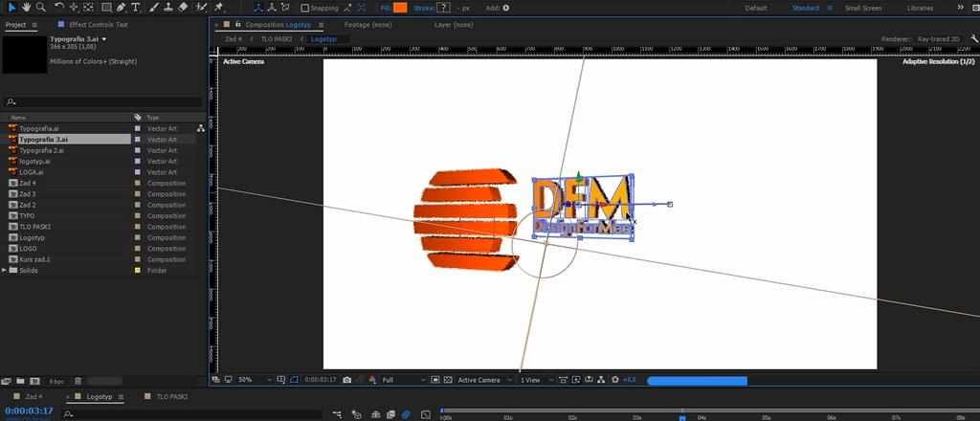Select the Zoom magnifier tool

tap(40, 8)
